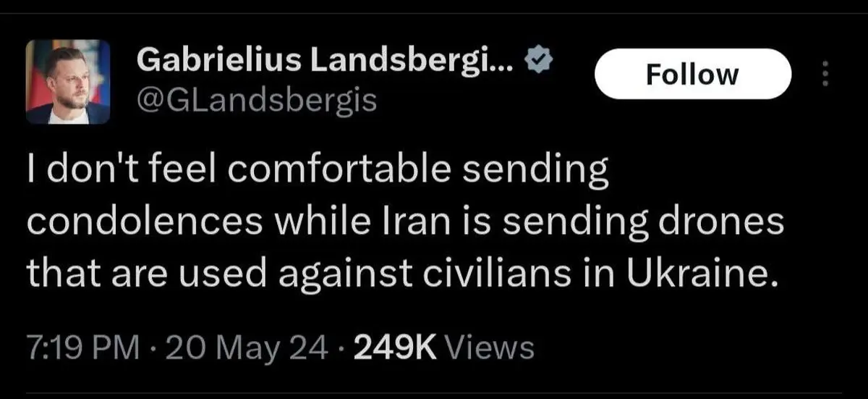The width and height of the screenshot is (868, 399).
Task: Click the 7:19 PM timestamp
Action: [82, 348]
